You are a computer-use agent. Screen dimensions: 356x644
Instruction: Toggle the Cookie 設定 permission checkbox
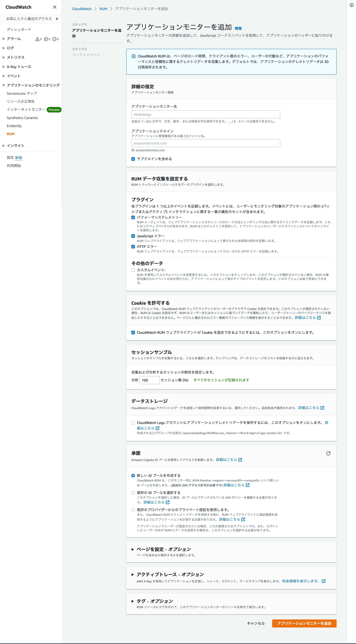click(133, 333)
